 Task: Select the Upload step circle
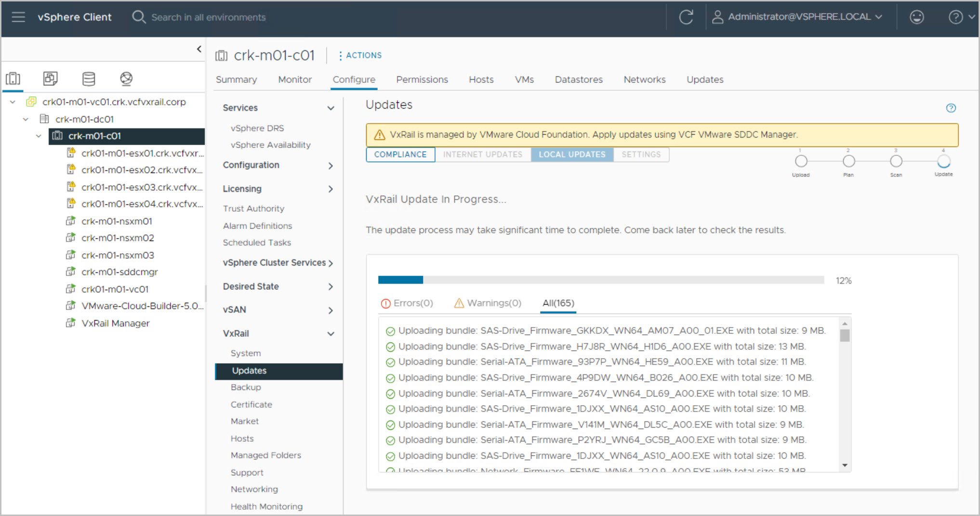click(801, 161)
